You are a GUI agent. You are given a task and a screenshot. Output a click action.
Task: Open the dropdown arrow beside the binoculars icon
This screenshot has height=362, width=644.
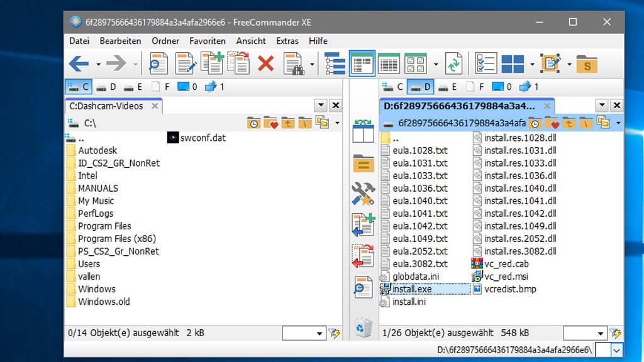[313, 64]
